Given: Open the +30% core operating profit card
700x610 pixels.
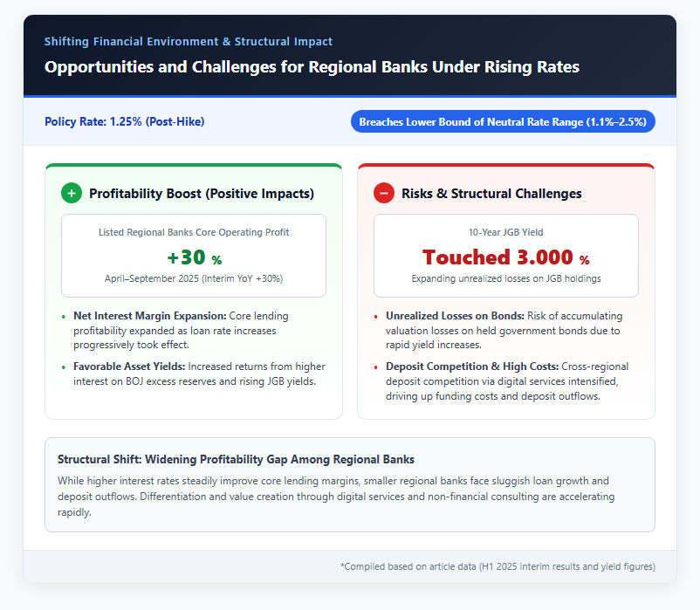Looking at the screenshot, I should coord(194,256).
